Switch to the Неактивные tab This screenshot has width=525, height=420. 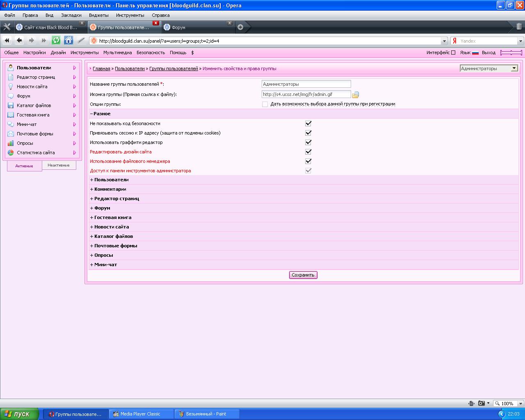pos(59,165)
